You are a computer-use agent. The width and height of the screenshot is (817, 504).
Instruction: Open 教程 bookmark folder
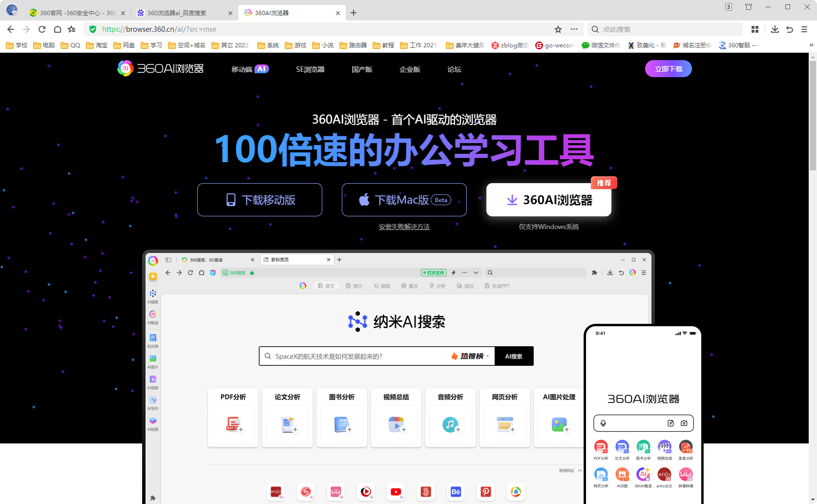[x=383, y=45]
